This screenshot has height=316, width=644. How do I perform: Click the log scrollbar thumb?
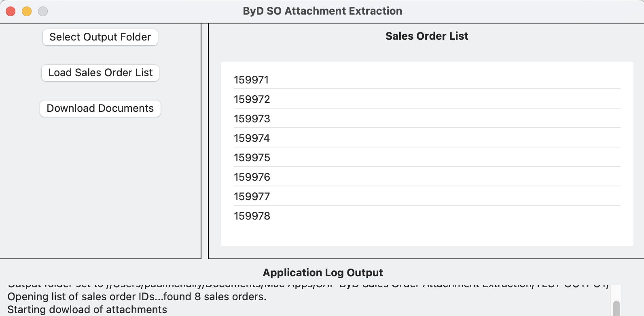tap(616, 307)
